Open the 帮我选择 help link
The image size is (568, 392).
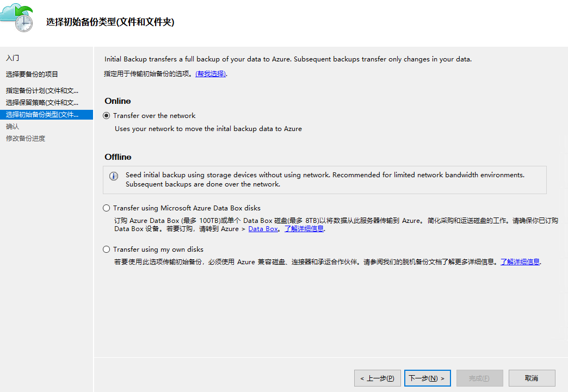(211, 74)
